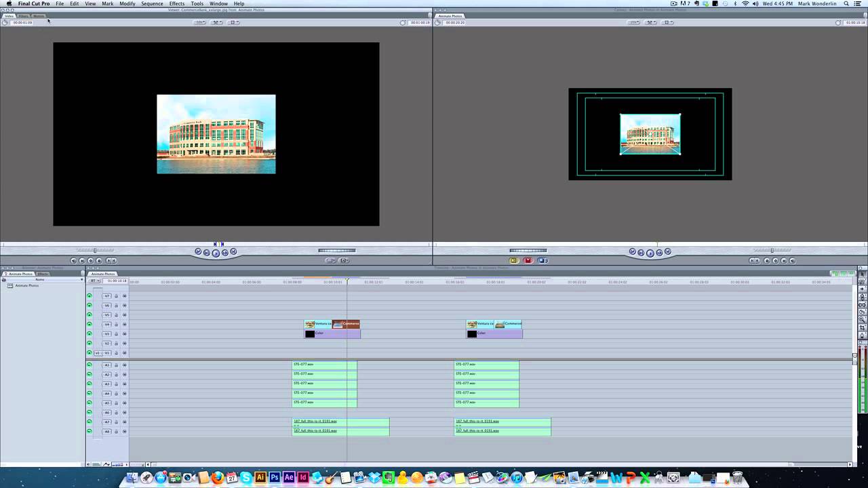This screenshot has width=868, height=488.
Task: Switch to the Effects tab in Browser
Action: coord(43,274)
